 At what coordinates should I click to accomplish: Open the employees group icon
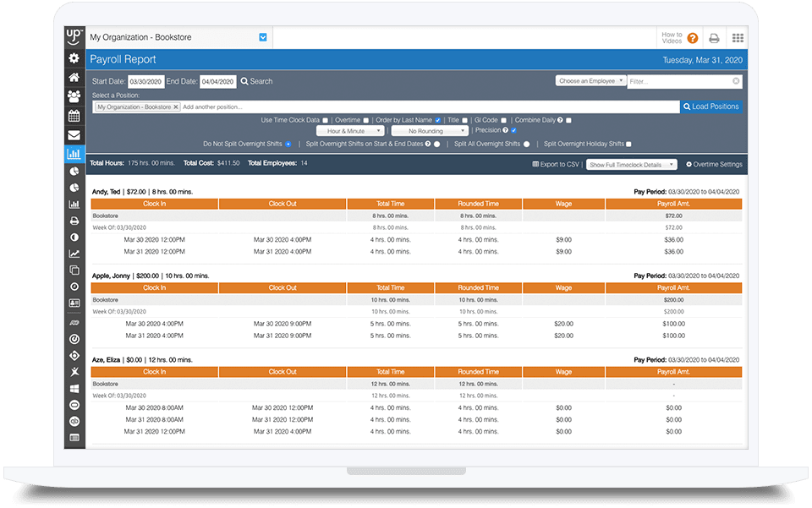click(x=74, y=96)
